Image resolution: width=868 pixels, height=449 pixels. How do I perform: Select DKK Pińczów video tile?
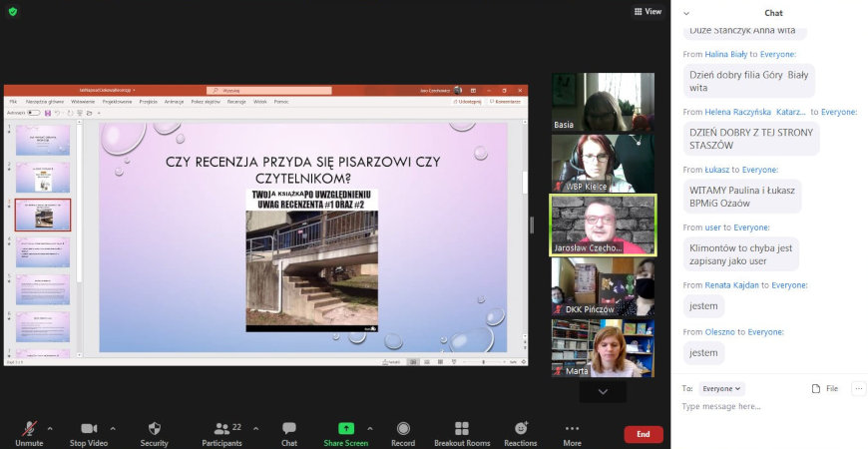[603, 286]
